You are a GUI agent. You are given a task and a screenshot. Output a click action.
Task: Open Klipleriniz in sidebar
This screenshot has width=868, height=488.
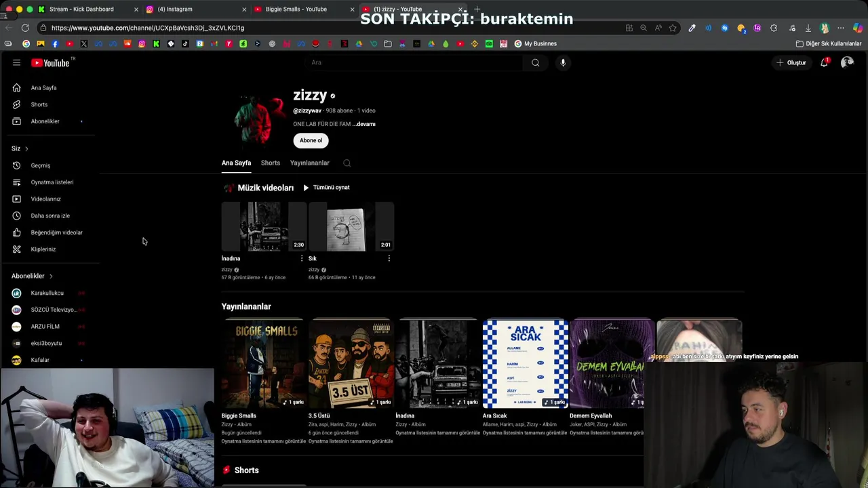tap(45, 249)
